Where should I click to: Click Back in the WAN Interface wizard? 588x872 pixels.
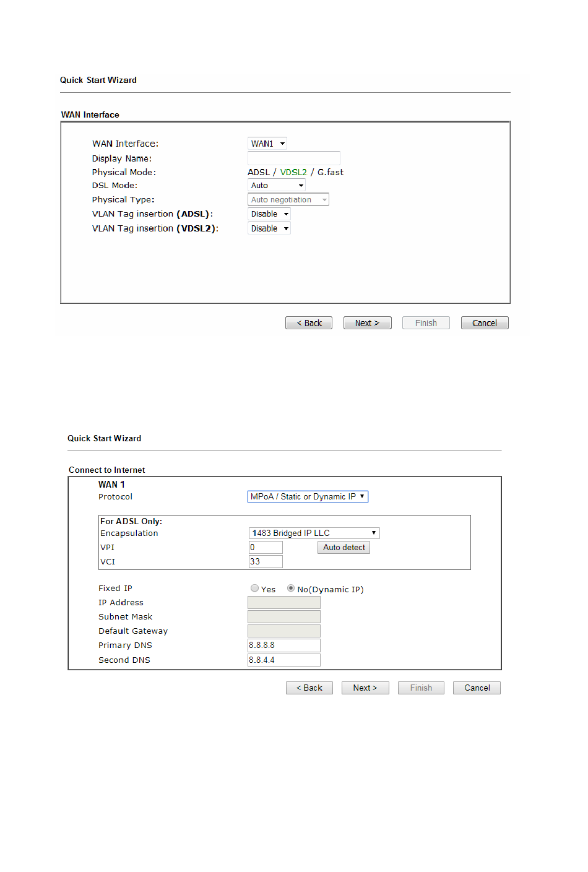pos(309,323)
